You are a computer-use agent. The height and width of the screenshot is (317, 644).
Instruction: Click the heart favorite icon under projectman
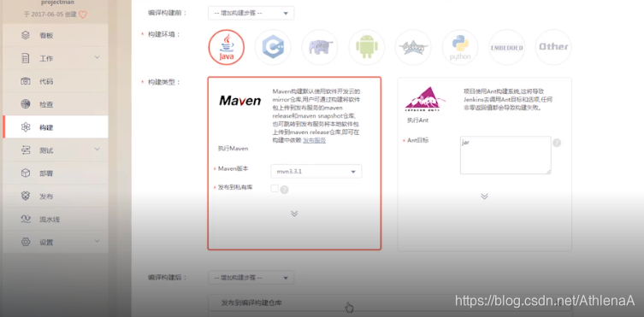[x=83, y=15]
